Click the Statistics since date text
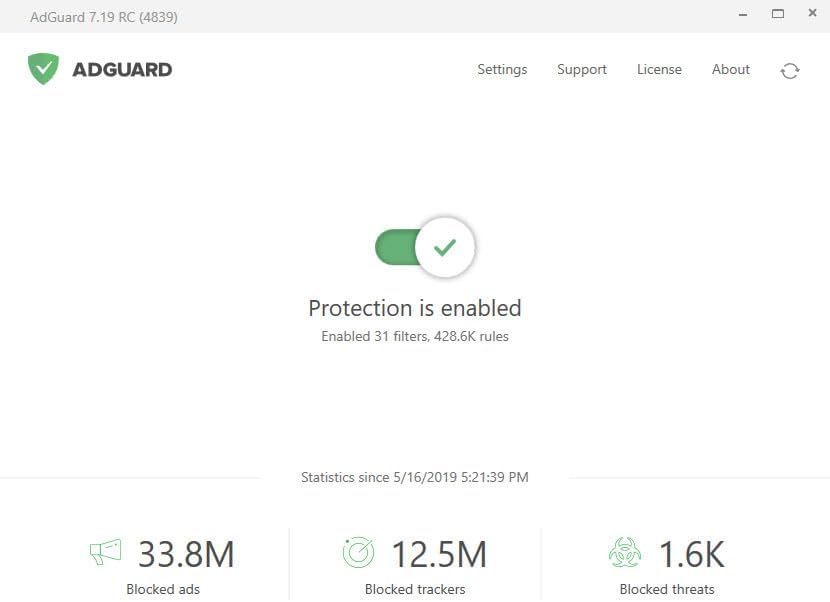The height and width of the screenshot is (602, 830). click(x=415, y=477)
